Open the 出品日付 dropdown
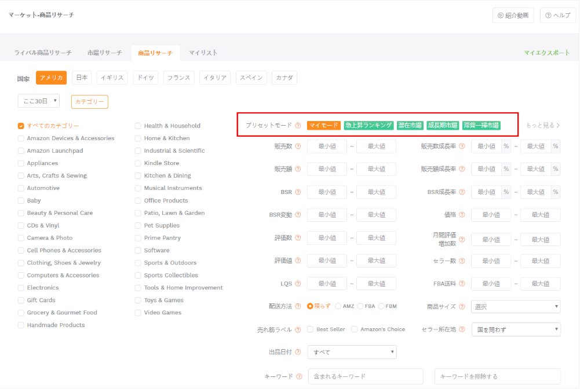The height and width of the screenshot is (392, 580). point(352,352)
